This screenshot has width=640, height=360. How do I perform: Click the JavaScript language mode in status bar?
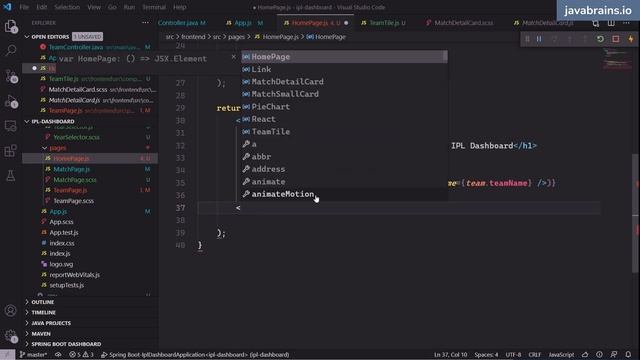click(x=561, y=355)
